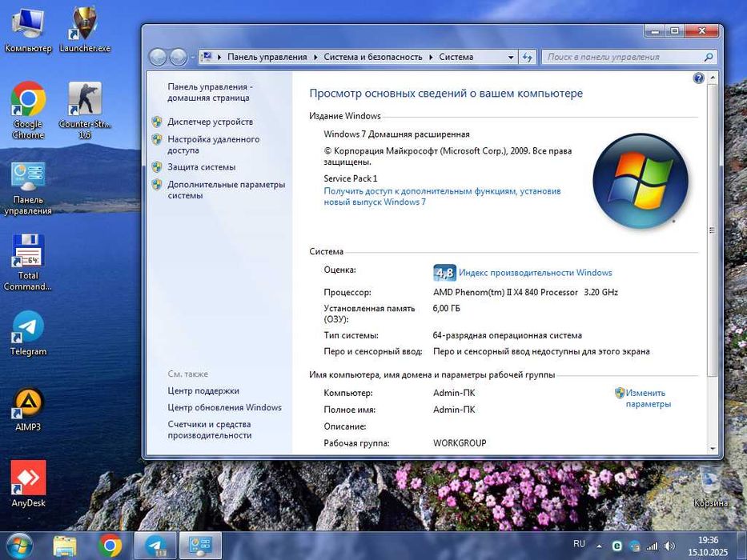Select the 6,00 ГБ memory value
This screenshot has height=560, width=747.
(447, 309)
